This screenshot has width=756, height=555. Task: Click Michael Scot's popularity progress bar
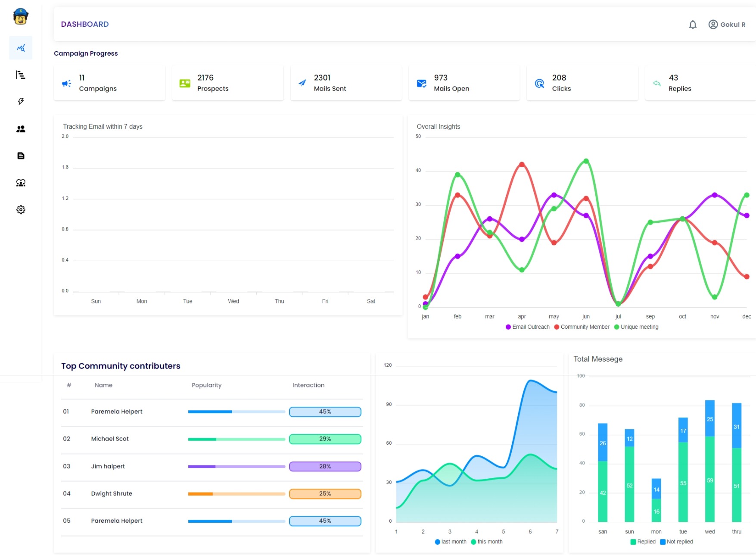[x=236, y=439]
